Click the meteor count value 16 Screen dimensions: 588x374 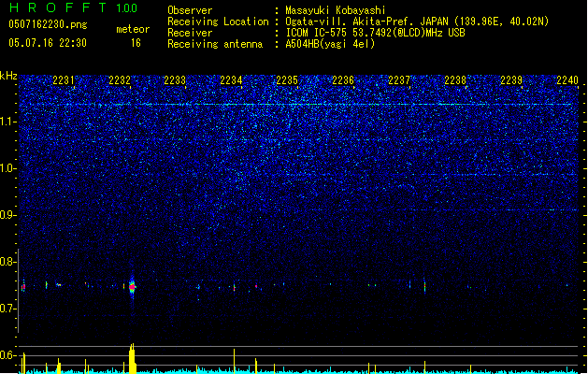tap(136, 43)
